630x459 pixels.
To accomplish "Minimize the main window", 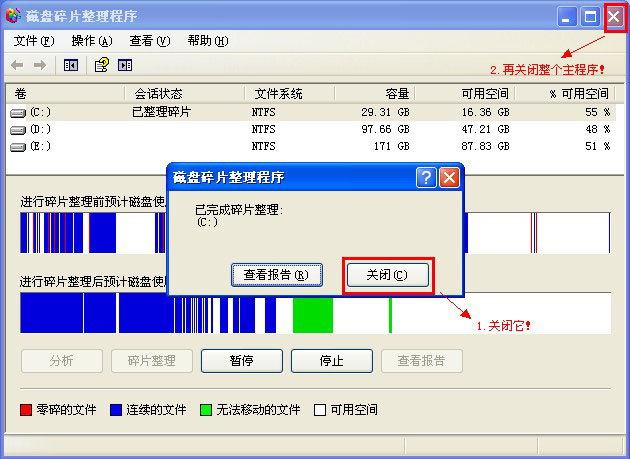I will [x=567, y=17].
